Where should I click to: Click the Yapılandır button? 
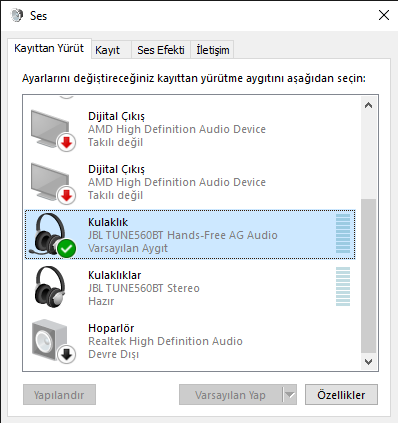59,395
